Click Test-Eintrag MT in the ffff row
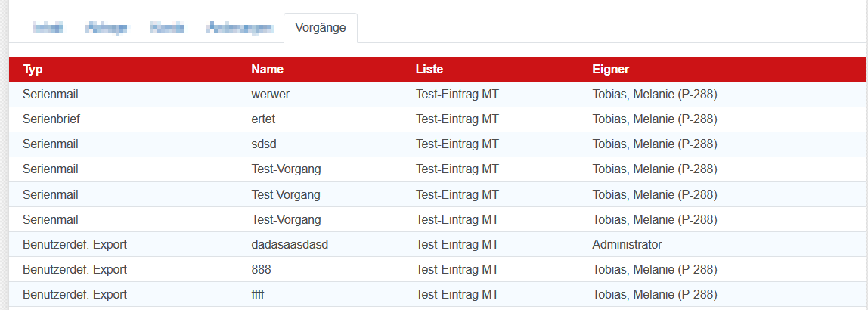 [457, 294]
